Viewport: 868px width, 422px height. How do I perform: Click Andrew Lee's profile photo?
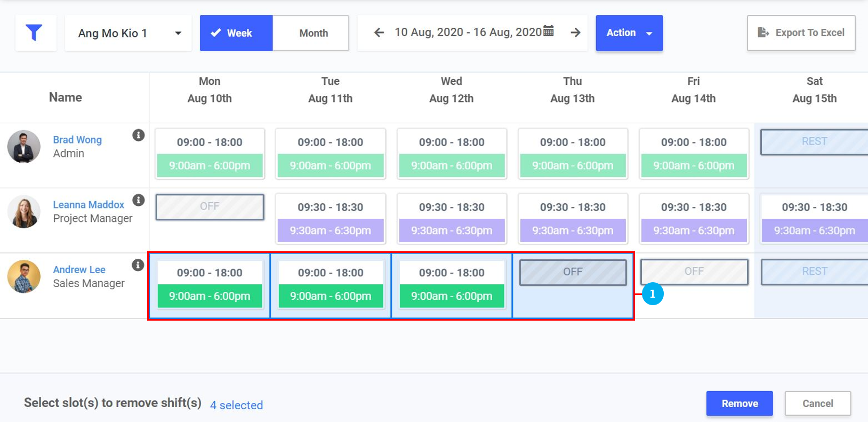(x=24, y=276)
